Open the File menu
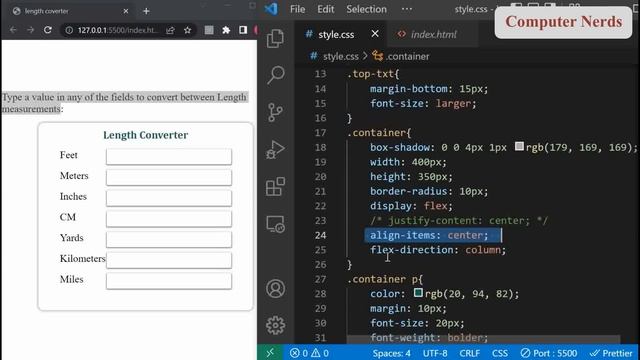Viewport: 640px width, 360px height. point(298,9)
